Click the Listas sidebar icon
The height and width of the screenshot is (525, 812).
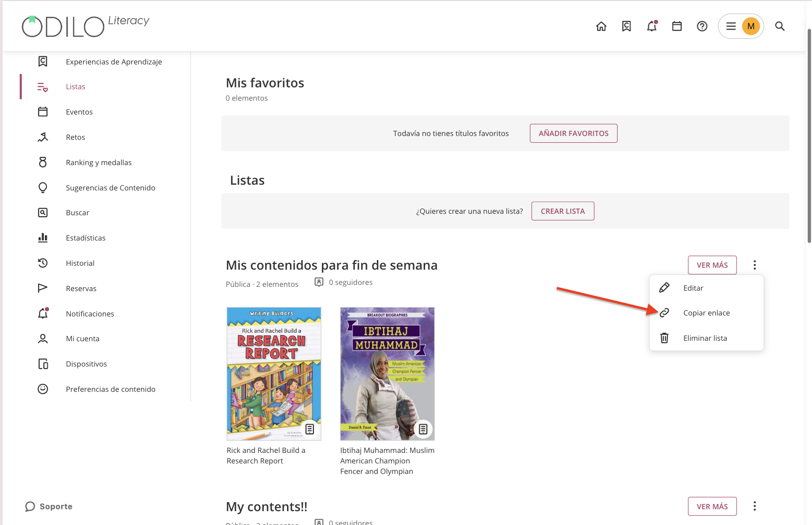[43, 87]
